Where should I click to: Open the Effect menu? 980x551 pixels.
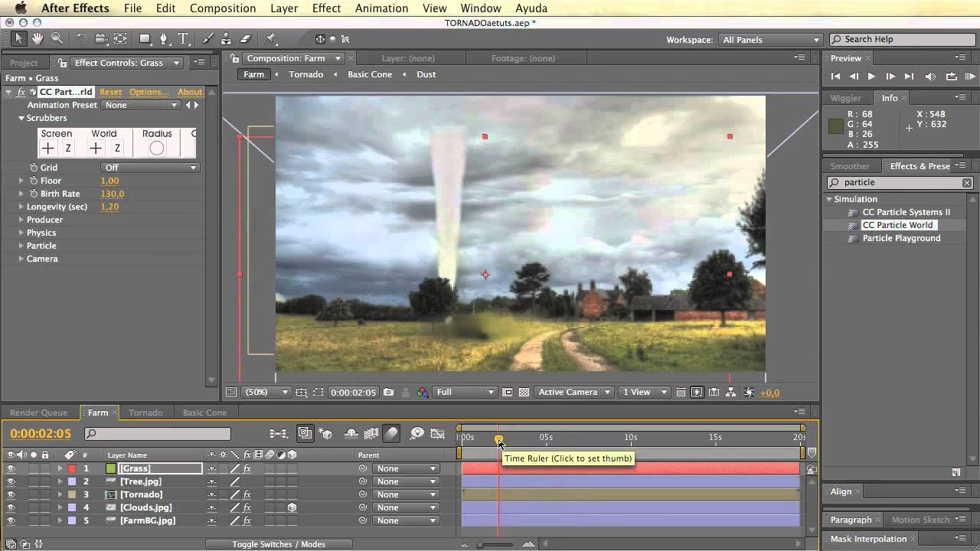pos(326,8)
